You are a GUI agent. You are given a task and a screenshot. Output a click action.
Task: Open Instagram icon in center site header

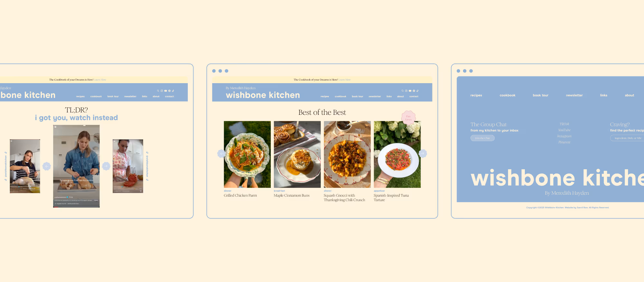coord(406,91)
